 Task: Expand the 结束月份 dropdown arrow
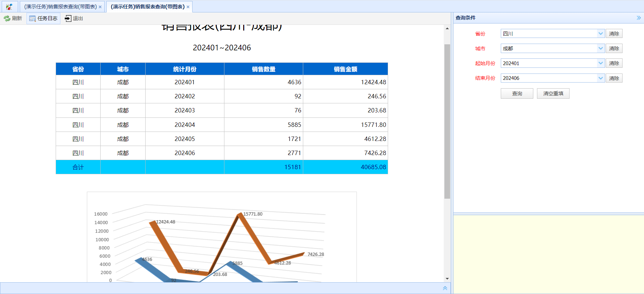pos(600,78)
